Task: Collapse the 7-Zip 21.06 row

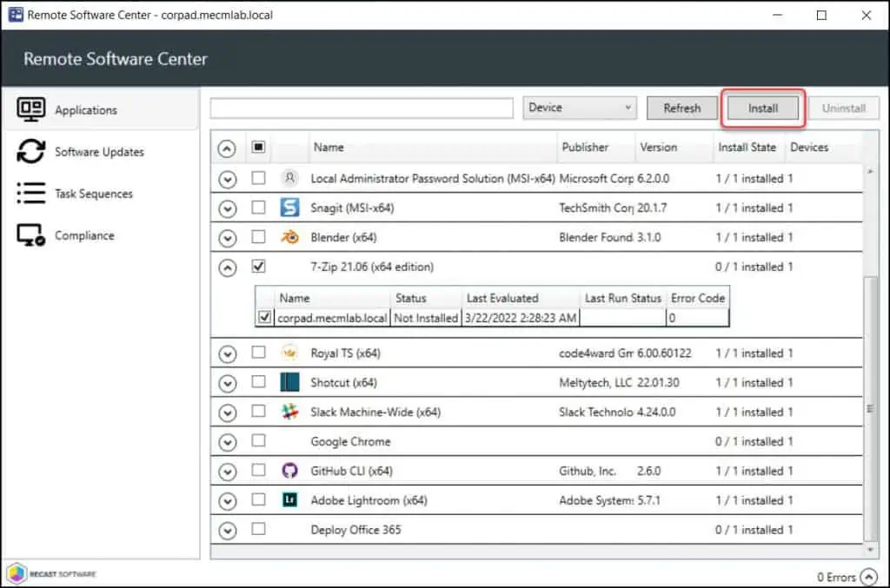Action: [227, 267]
